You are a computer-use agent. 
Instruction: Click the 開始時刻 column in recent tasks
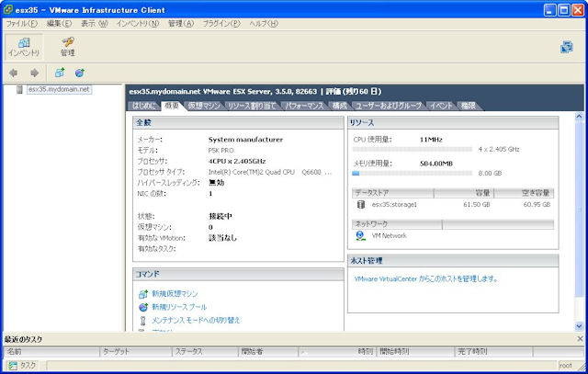pos(415,352)
